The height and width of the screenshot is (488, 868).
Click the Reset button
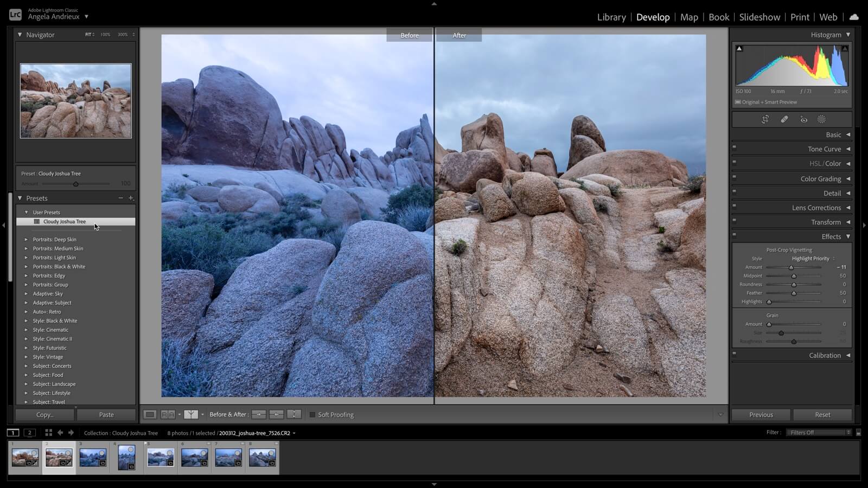(x=822, y=415)
